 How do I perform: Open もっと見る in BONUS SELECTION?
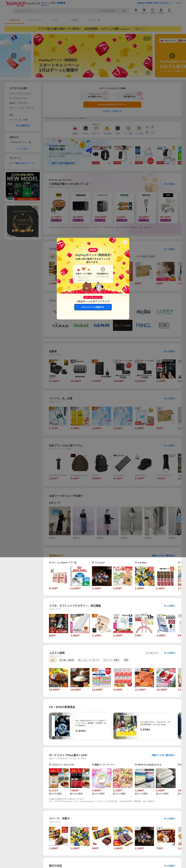(170, 184)
